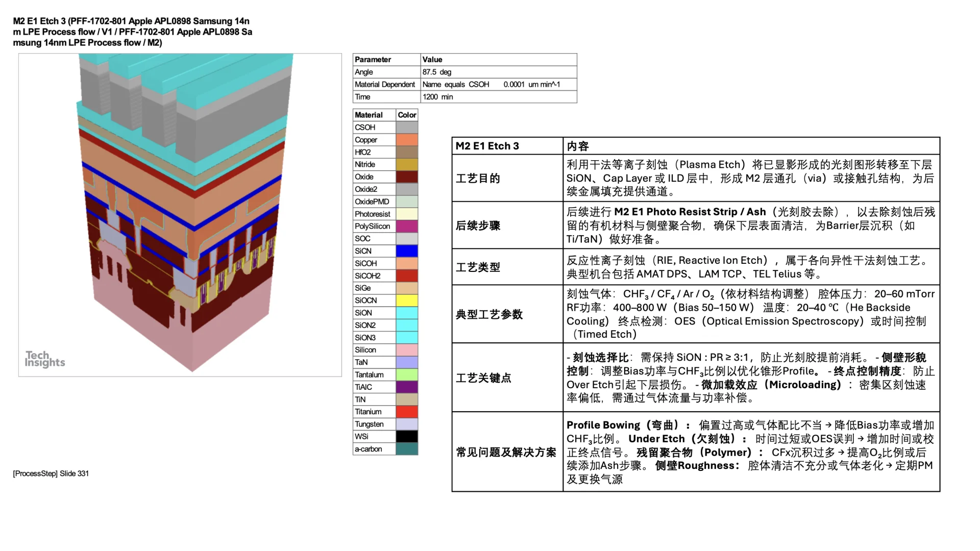This screenshot has width=980, height=551.
Task: Click the PolySilicon magenta swatch
Action: pos(407,226)
